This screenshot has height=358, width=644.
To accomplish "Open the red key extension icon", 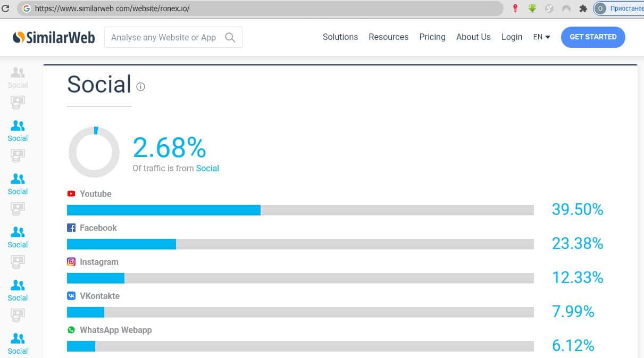I will (x=515, y=9).
